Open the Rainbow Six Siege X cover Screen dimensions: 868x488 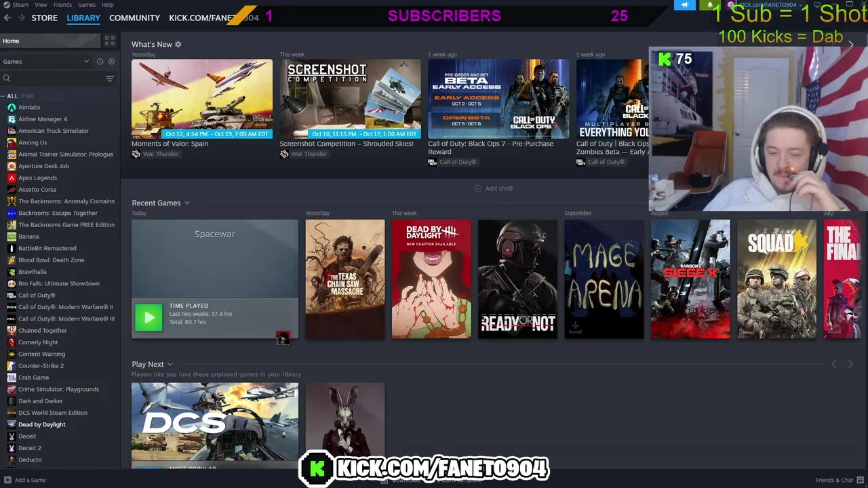tap(690, 279)
